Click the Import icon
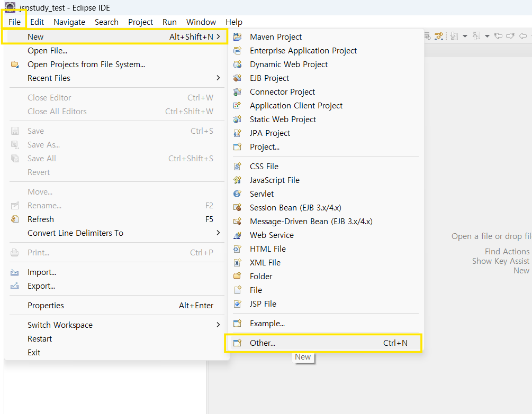 click(x=15, y=272)
